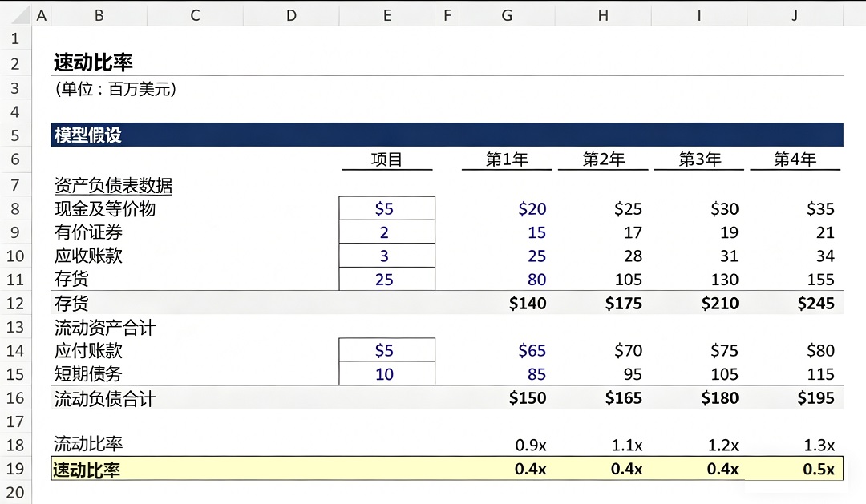Click the 0.4x quick ratio in 第3年
The height and width of the screenshot is (504, 866).
pos(723,470)
